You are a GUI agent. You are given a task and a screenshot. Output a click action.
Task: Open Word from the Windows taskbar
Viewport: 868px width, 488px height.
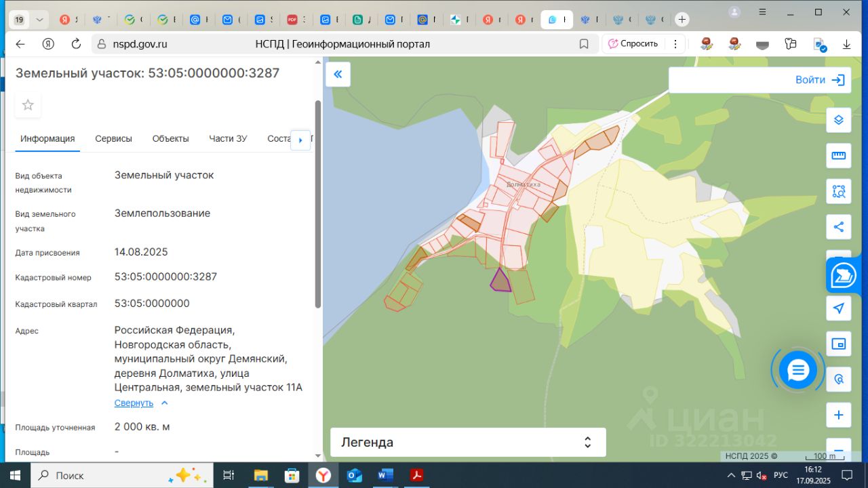click(x=385, y=475)
